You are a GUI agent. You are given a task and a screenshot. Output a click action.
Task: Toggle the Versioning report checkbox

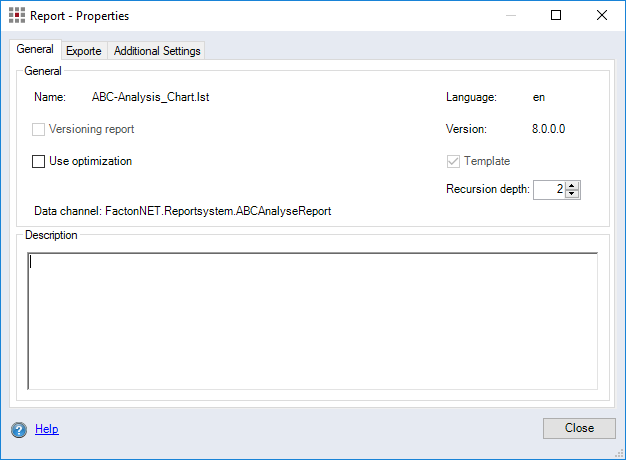click(39, 130)
